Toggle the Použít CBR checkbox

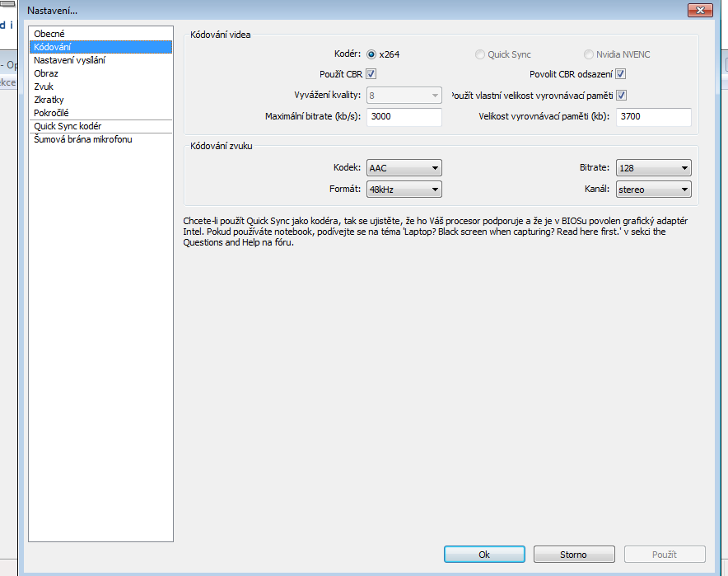click(x=371, y=75)
